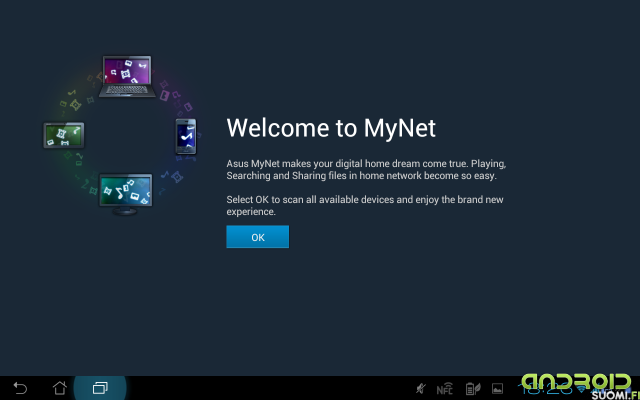
Task: Click the 'Welcome to MyNet' heading
Action: (331, 128)
